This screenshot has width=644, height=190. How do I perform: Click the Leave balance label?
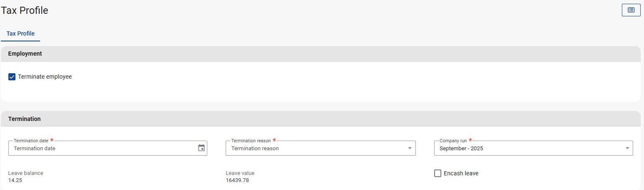(25, 173)
